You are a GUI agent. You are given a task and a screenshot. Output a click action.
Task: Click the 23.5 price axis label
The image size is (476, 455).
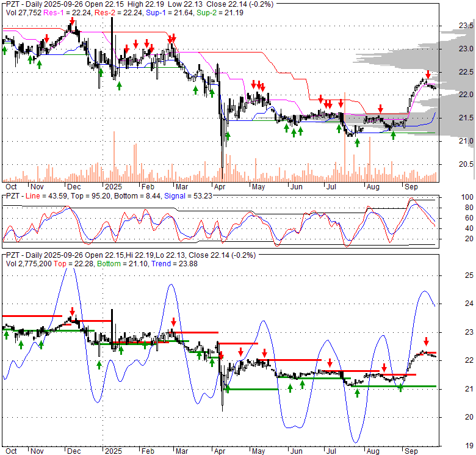click(466, 26)
